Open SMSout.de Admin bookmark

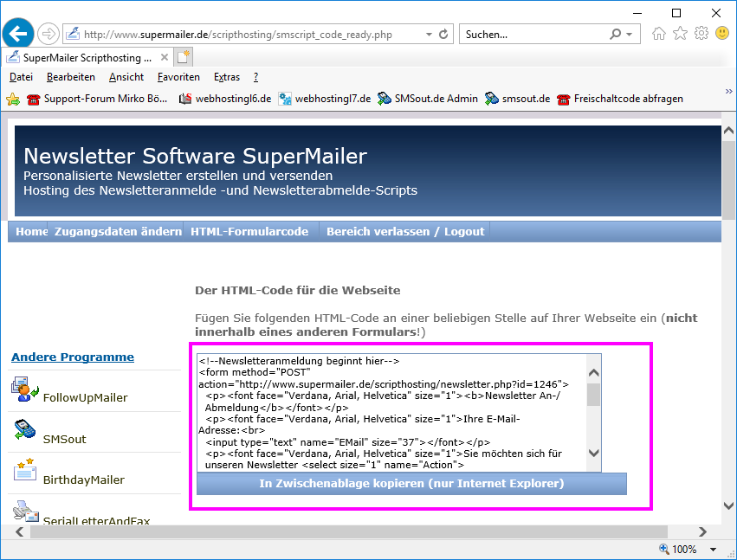[428, 99]
